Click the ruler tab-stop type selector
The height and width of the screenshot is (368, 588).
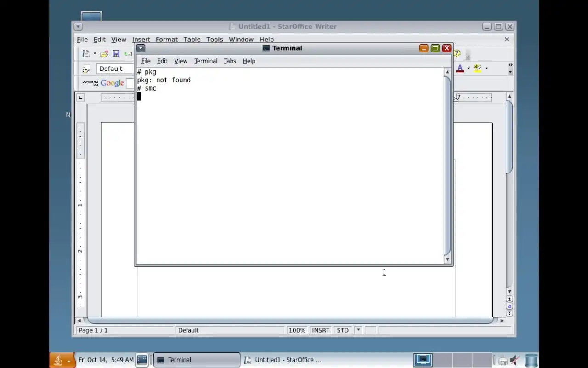click(81, 98)
